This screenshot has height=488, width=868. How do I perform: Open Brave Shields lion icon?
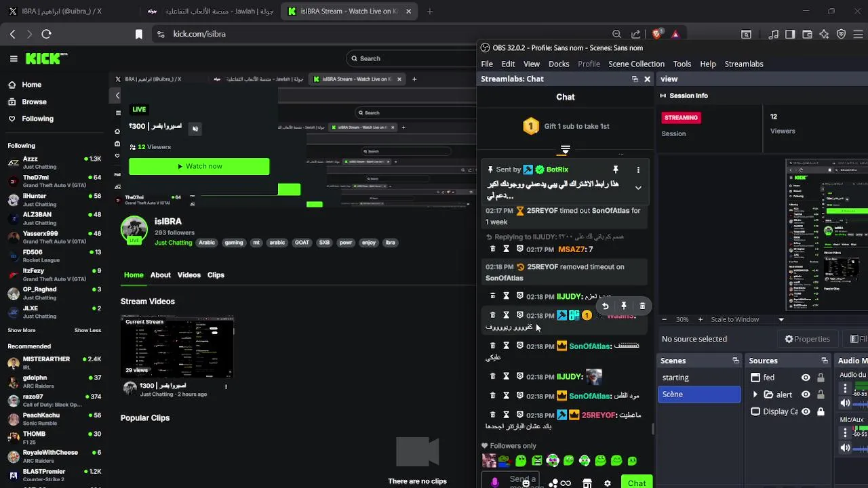click(x=656, y=34)
